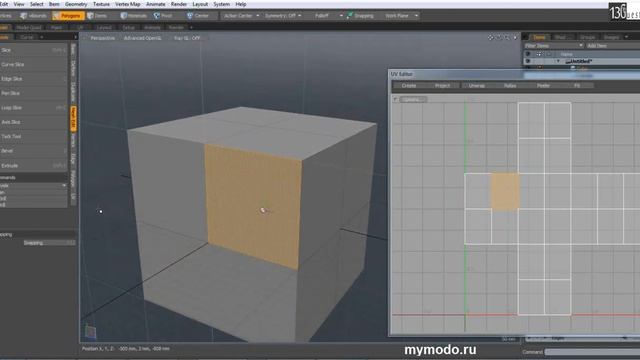The height and width of the screenshot is (360, 640).
Task: Click the Polygons mode icon
Action: point(56,16)
